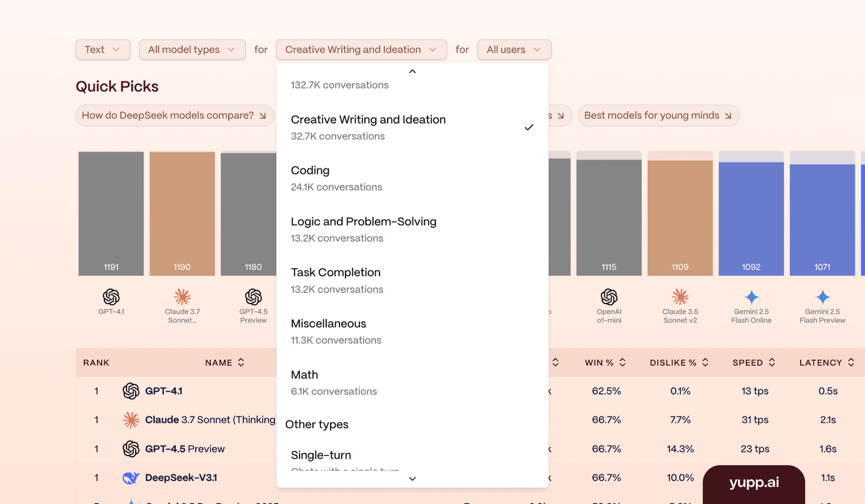Click the GPT-4.1 OpenAI logo under chart
The image size is (865, 504).
click(111, 297)
